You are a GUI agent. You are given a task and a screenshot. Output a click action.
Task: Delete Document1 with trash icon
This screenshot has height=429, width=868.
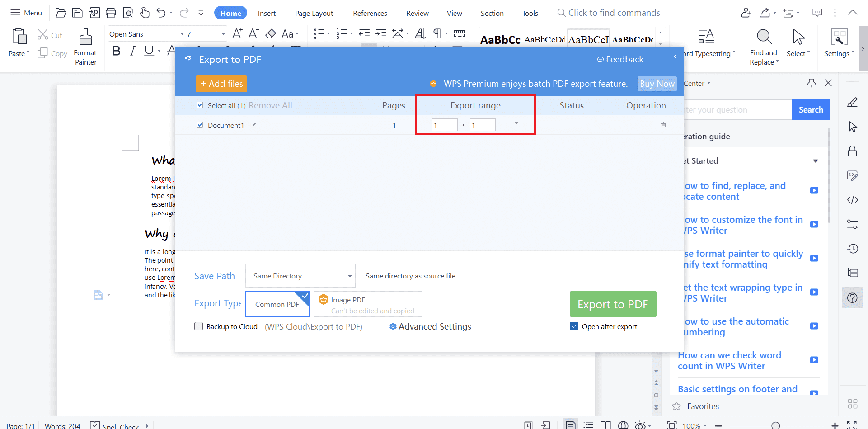pos(664,125)
